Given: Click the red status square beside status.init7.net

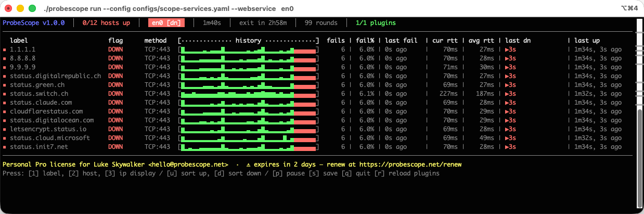Looking at the screenshot, I should 4,147.
